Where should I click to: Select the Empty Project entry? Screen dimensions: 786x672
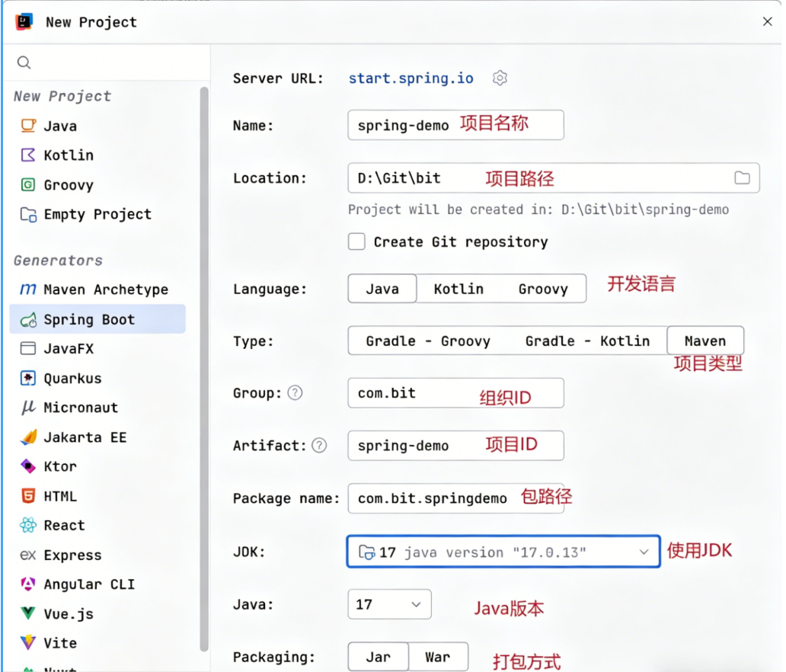(97, 214)
